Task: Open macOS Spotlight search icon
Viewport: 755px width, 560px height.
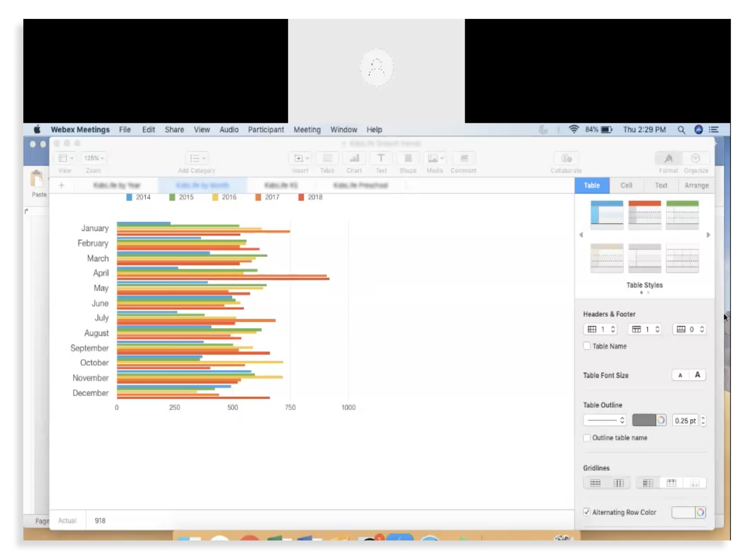Action: tap(681, 130)
